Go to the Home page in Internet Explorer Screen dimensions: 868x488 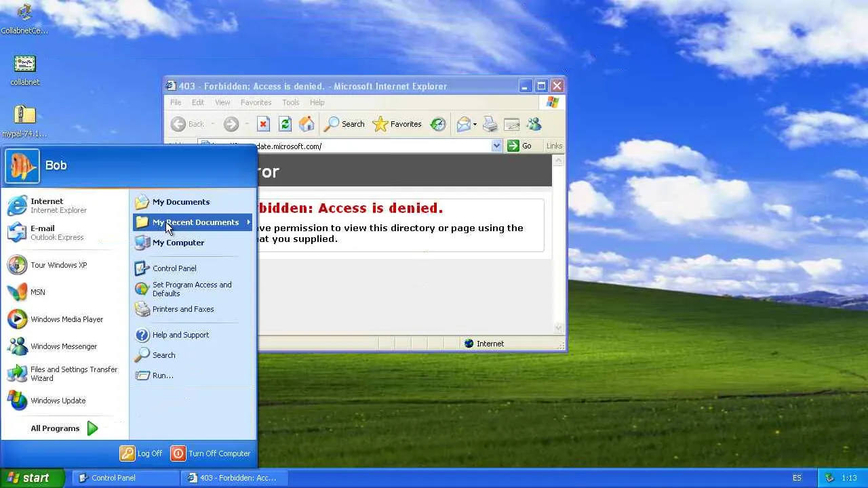[x=307, y=124]
